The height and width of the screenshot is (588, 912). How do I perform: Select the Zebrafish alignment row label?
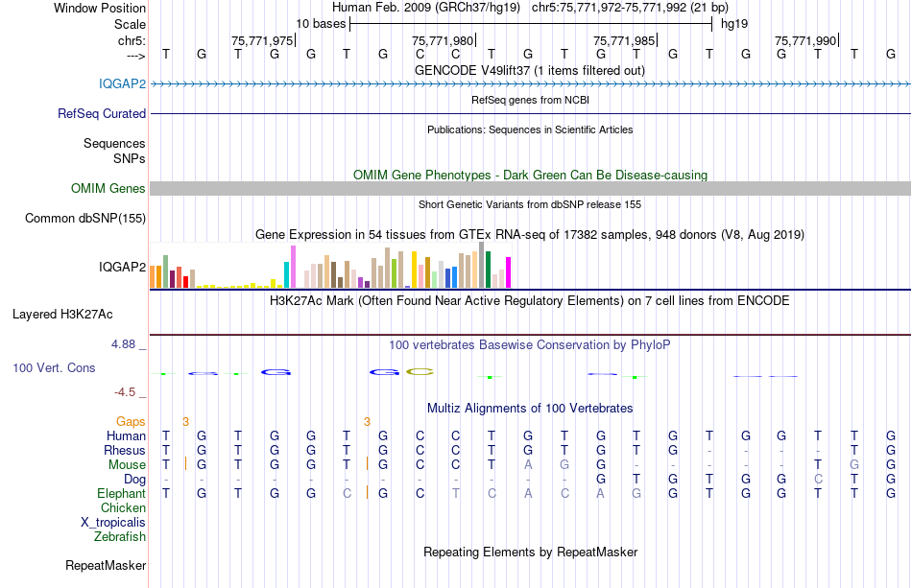(120, 536)
